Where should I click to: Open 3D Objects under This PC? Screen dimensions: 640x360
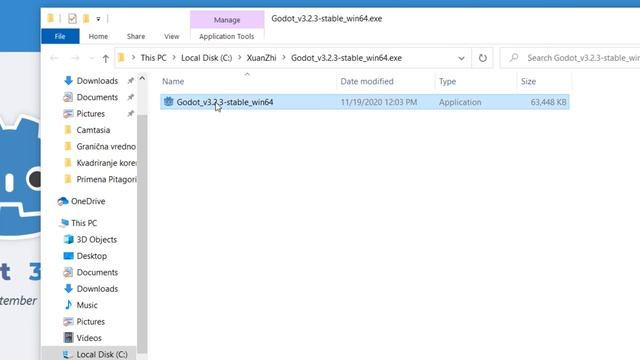click(97, 240)
